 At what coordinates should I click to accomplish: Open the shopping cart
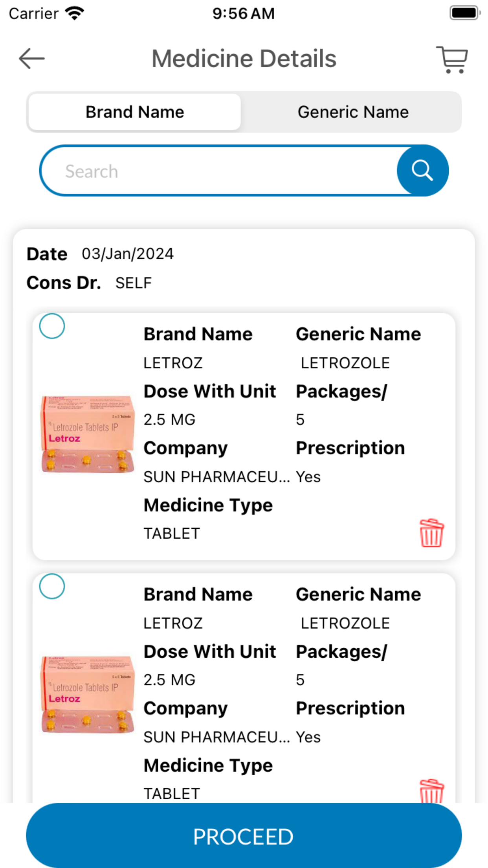(x=452, y=60)
